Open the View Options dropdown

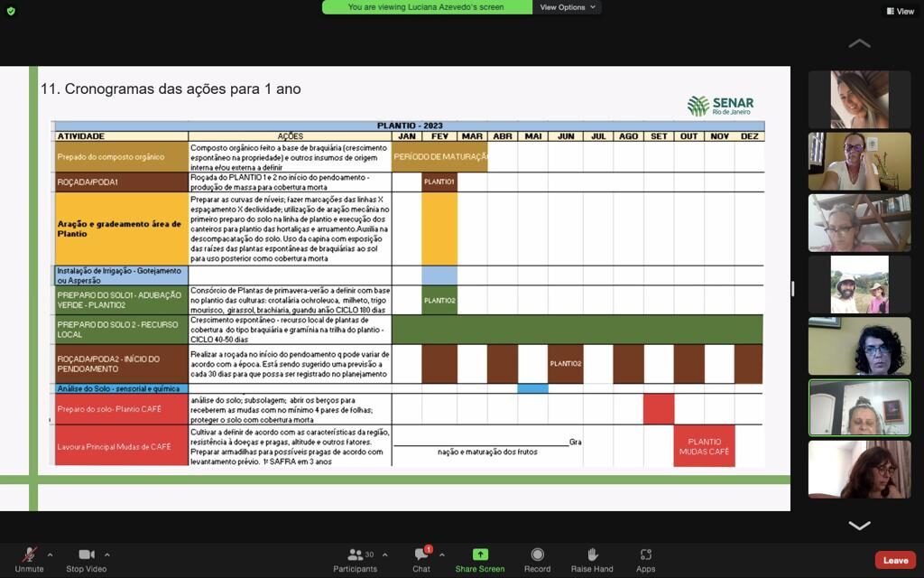click(x=567, y=7)
